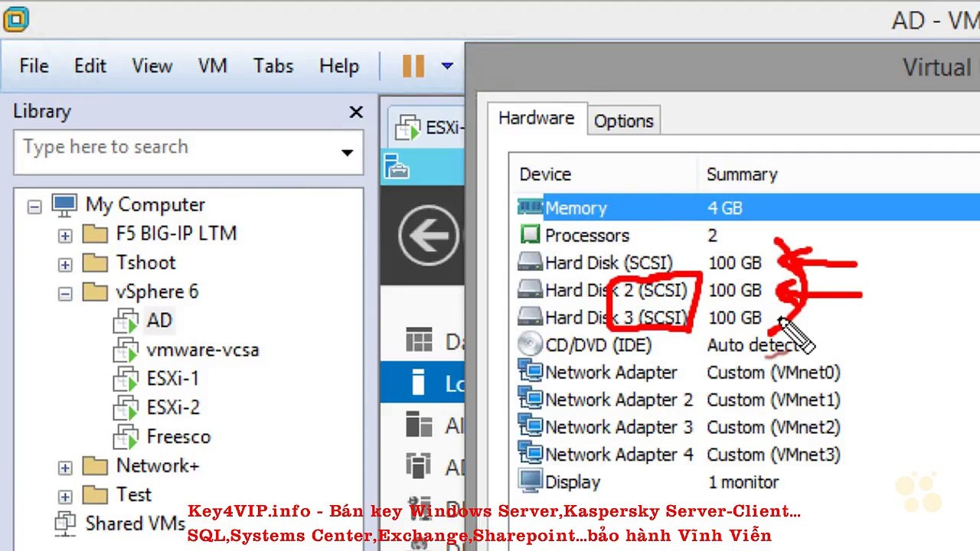Select the Hard Disk 3 (SCSI) icon
This screenshot has height=551, width=980.
[530, 316]
